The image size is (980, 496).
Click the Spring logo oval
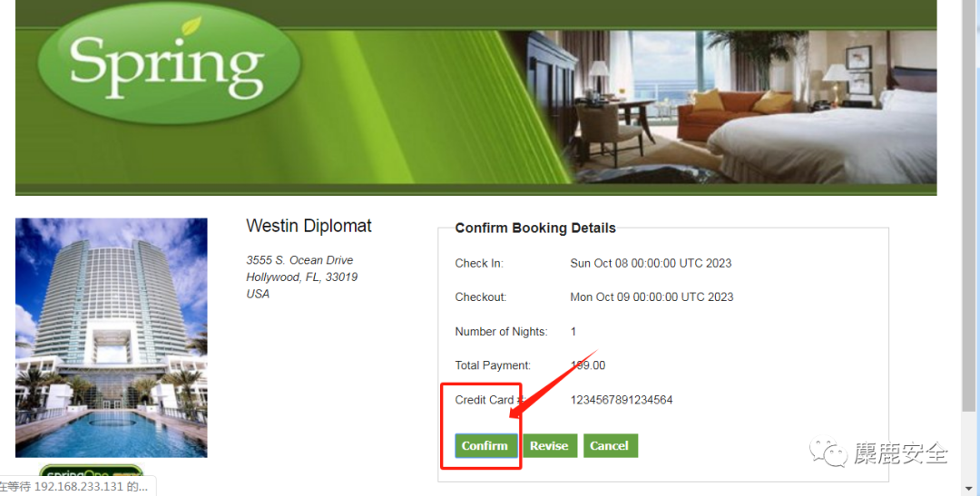click(170, 64)
